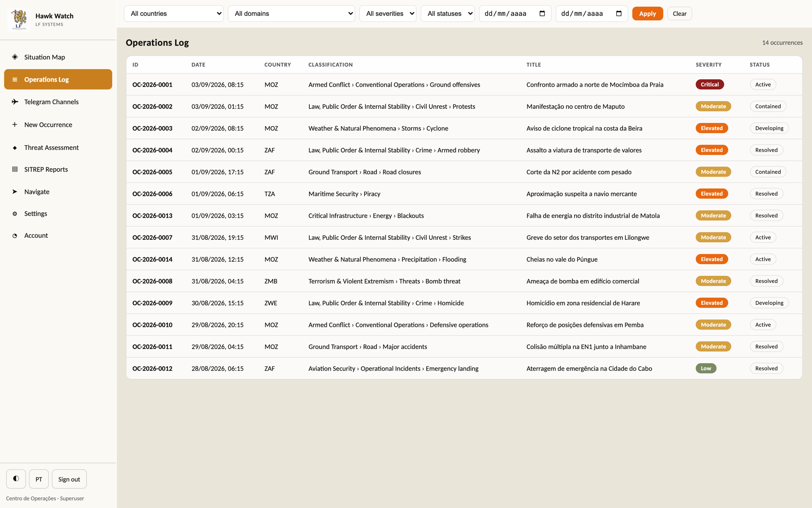Viewport: 812px width, 508px height.
Task: Open the Threat Assessment page
Action: click(x=58, y=148)
